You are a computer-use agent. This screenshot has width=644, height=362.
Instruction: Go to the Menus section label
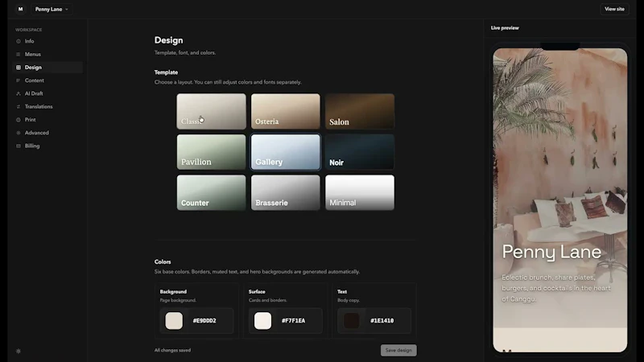[x=32, y=54]
